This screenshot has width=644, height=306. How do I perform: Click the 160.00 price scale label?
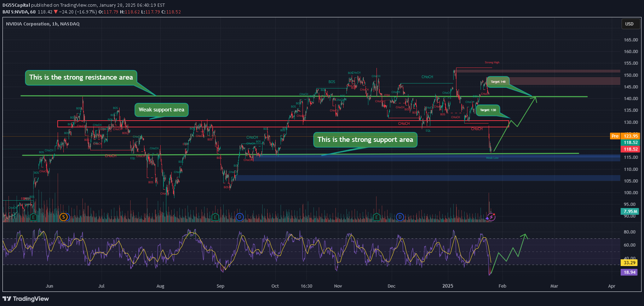click(631, 52)
